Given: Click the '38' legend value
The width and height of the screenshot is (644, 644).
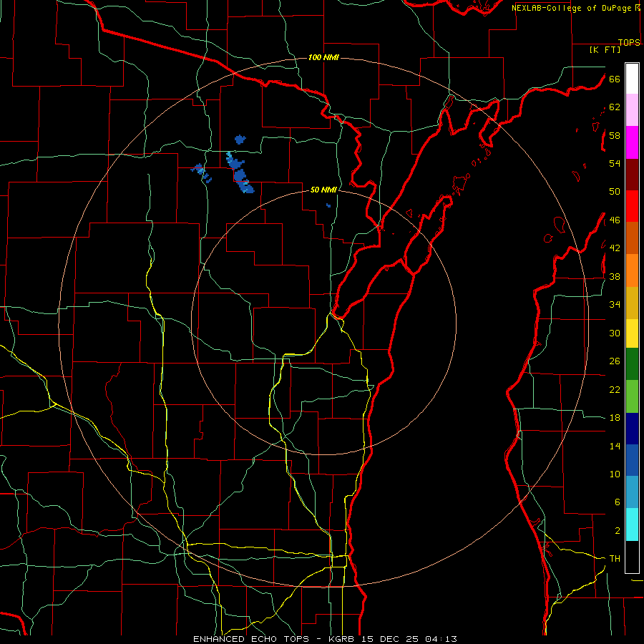Looking at the screenshot, I should click(615, 276).
